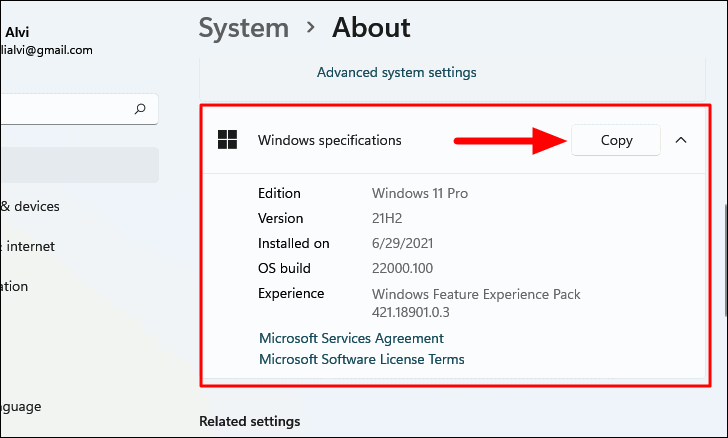Click the 'Experience' label
Screen dimensions: 728x438
291,294
